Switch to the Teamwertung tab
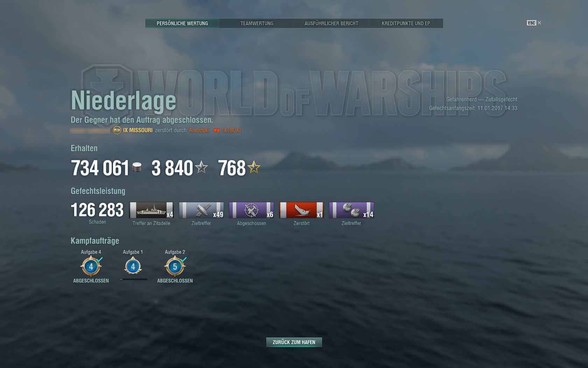 (257, 23)
